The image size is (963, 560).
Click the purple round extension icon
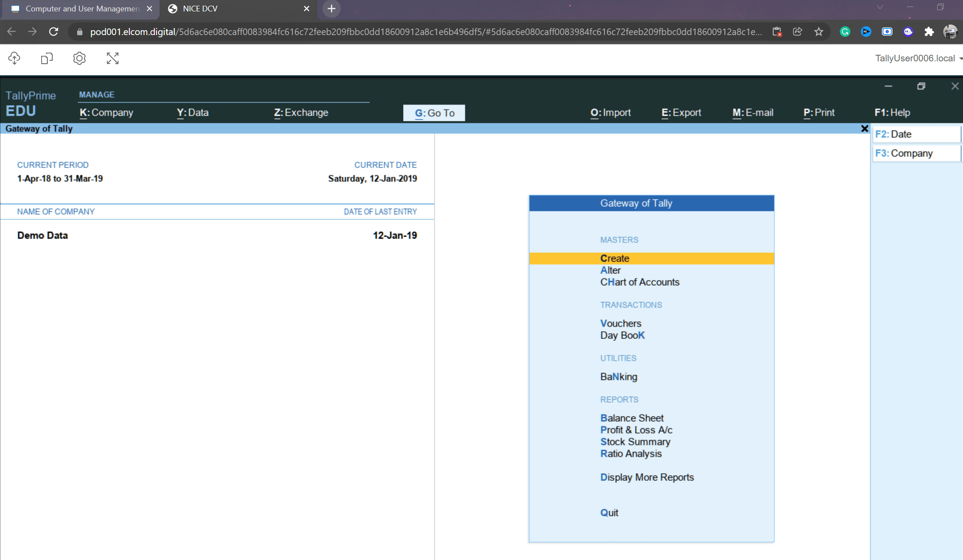coord(908,32)
